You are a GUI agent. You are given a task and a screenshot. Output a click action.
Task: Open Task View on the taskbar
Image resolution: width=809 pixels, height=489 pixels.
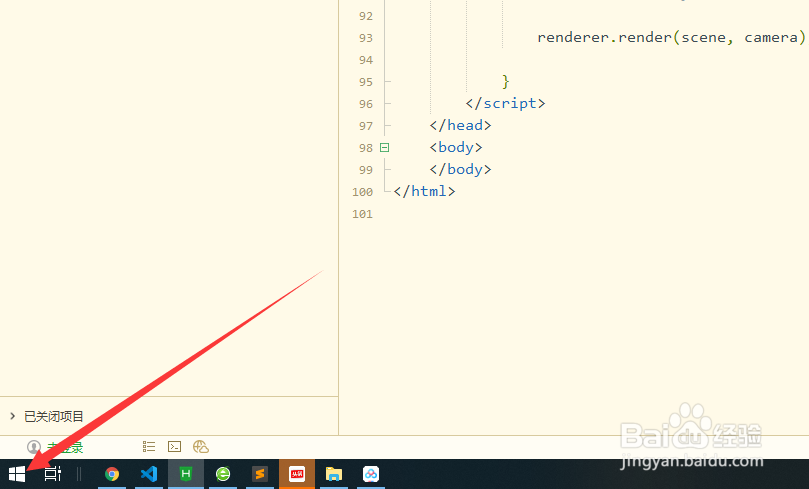pyautogui.click(x=53, y=474)
